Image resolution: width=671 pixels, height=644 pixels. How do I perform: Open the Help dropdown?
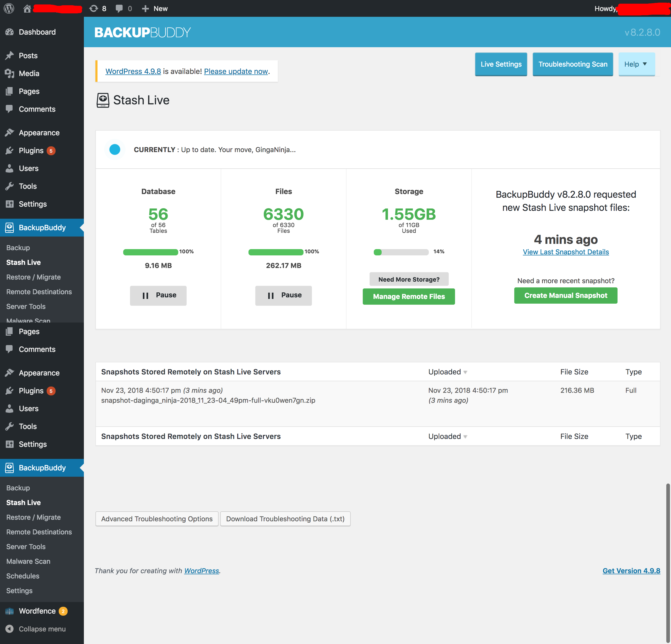[636, 64]
